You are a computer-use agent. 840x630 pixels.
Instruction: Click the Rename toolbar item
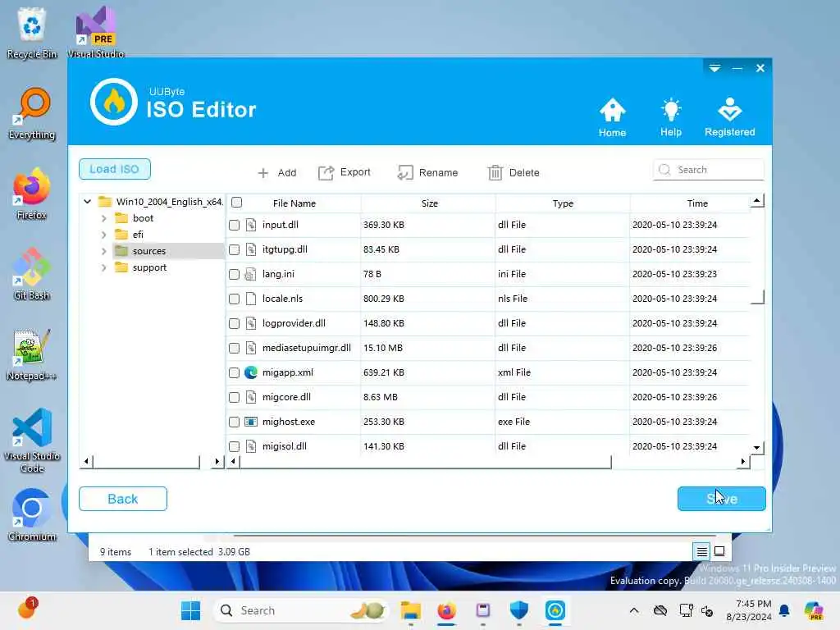(x=427, y=172)
